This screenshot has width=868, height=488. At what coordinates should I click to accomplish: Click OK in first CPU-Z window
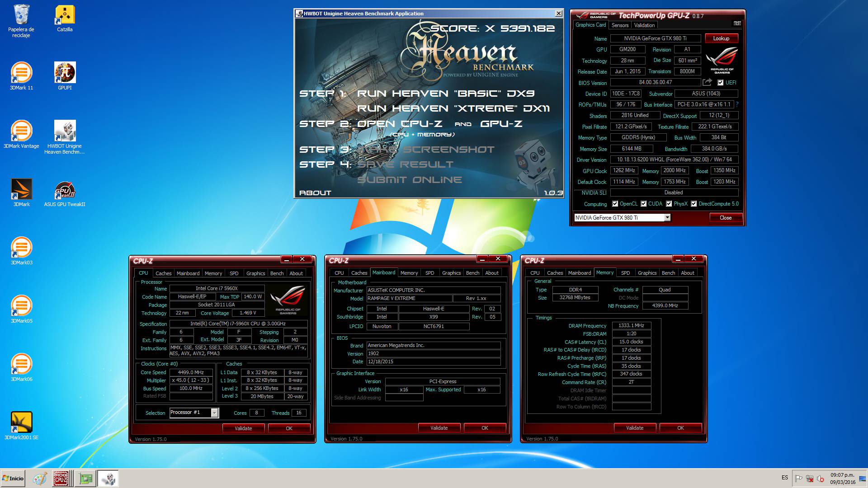tap(289, 428)
